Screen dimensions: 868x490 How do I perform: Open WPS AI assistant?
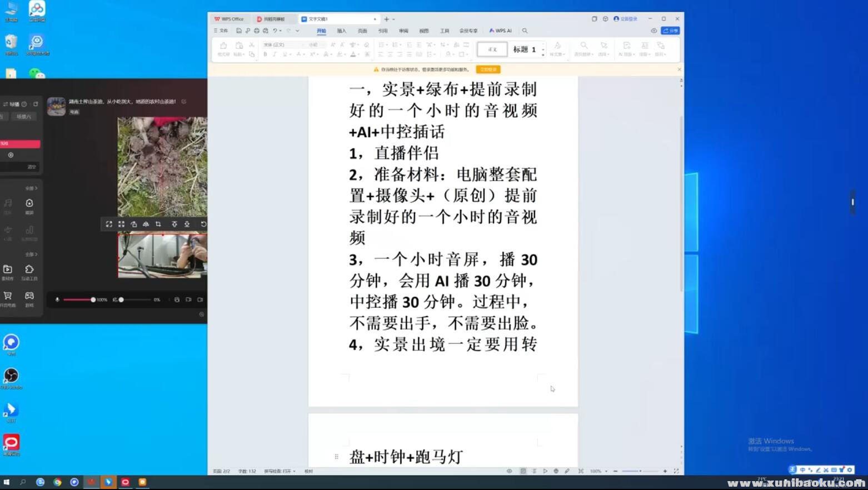point(501,31)
